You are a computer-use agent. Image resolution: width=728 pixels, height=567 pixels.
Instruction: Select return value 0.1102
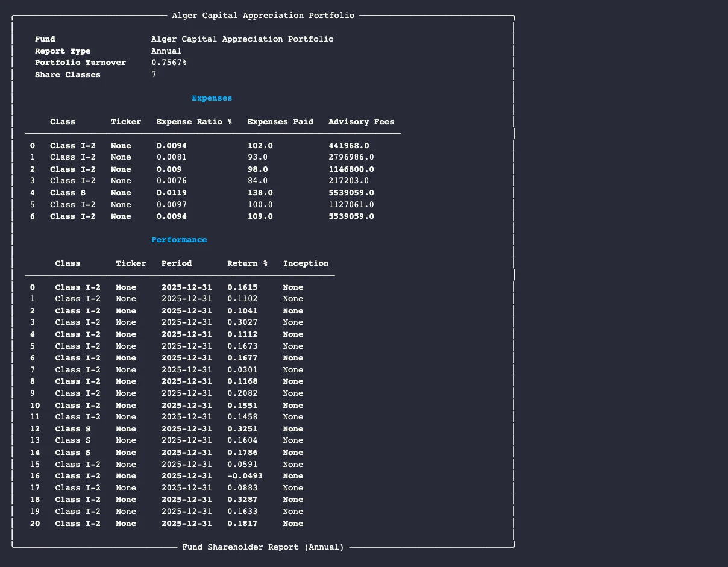(x=242, y=299)
